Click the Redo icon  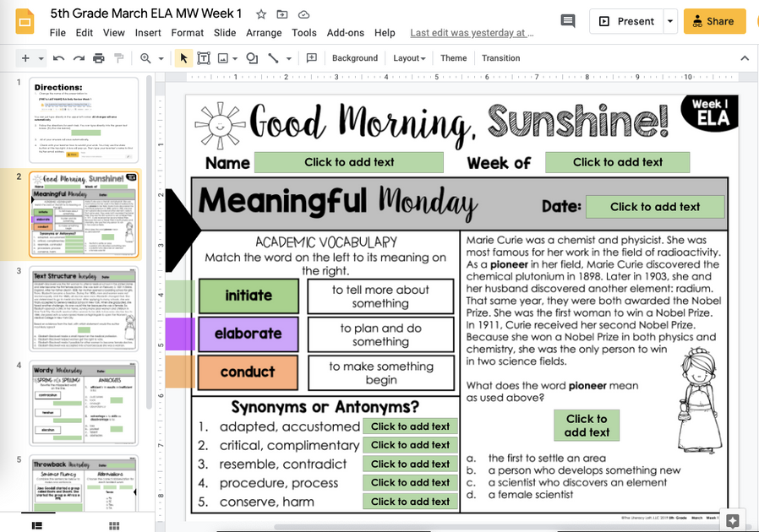click(75, 57)
